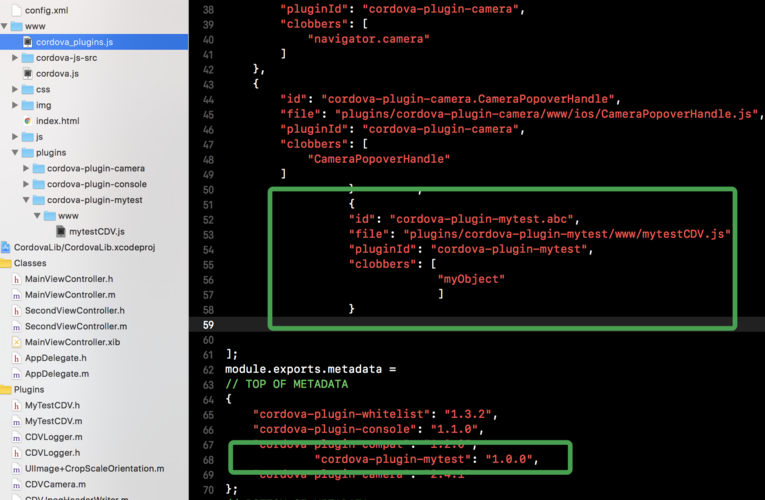The width and height of the screenshot is (765, 500).
Task: Click the AppDelegate.h header file icon
Action: [16, 358]
